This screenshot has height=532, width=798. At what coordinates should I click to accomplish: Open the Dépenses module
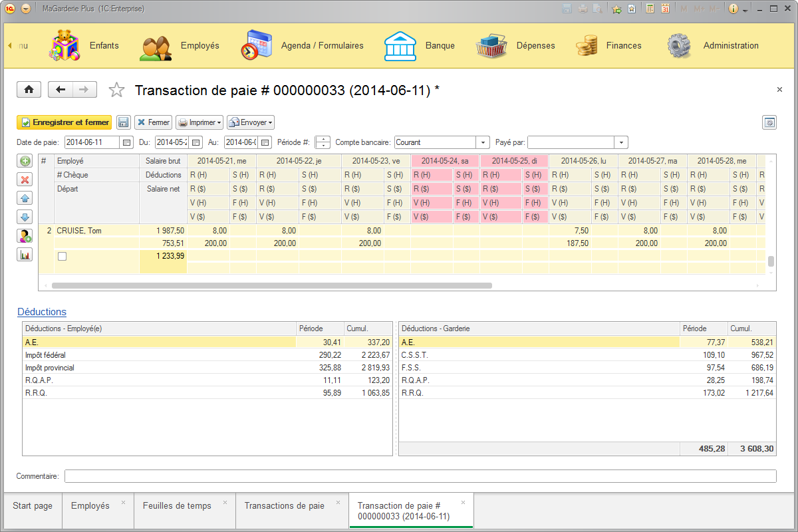point(535,45)
